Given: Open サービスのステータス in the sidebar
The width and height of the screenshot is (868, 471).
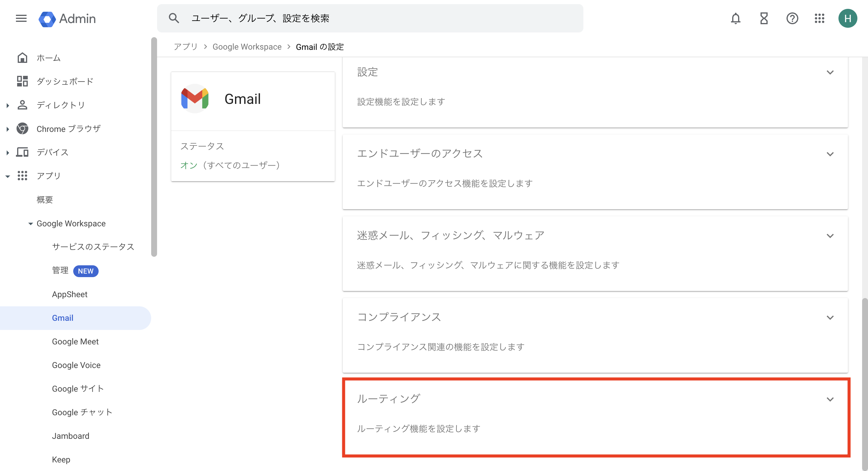Looking at the screenshot, I should [x=93, y=247].
